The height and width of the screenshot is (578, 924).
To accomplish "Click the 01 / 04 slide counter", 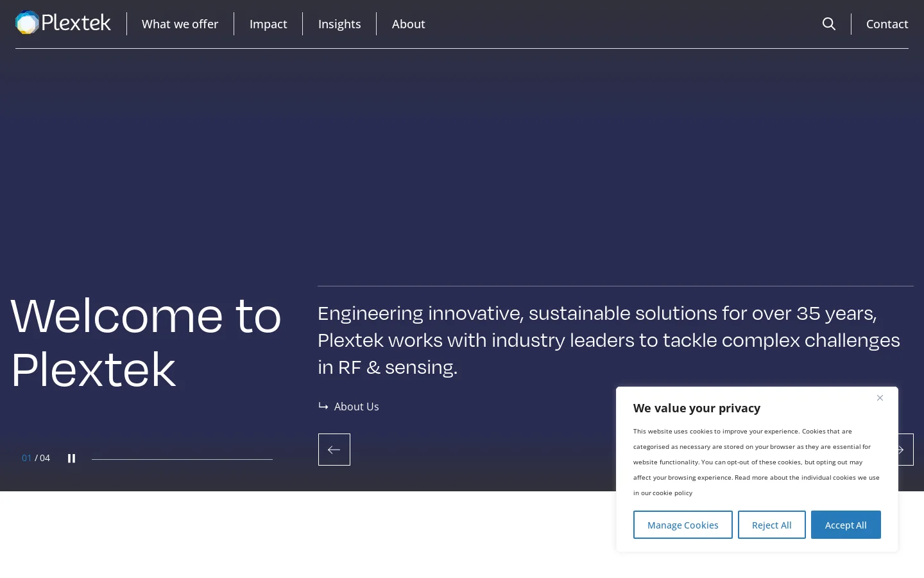I will click(36, 458).
